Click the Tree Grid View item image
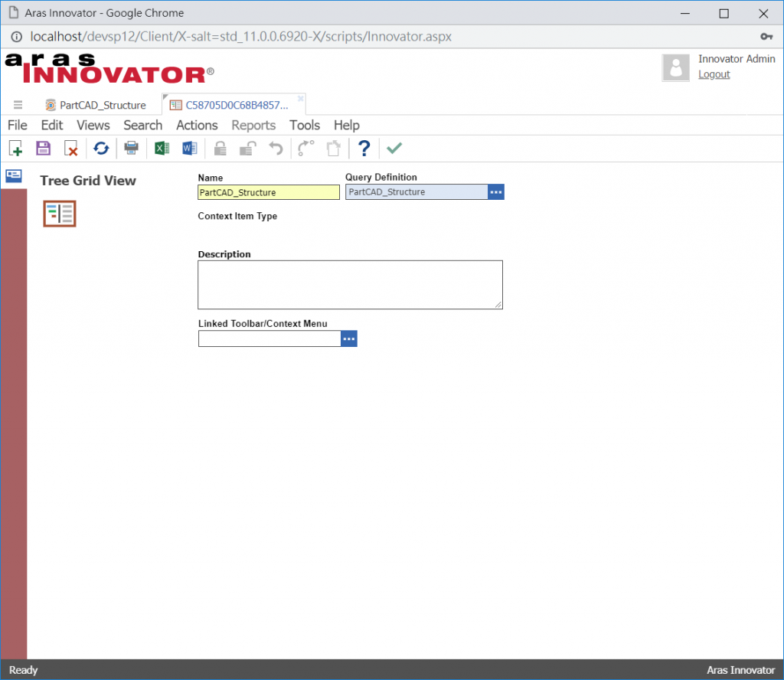This screenshot has width=784, height=680. pos(60,214)
